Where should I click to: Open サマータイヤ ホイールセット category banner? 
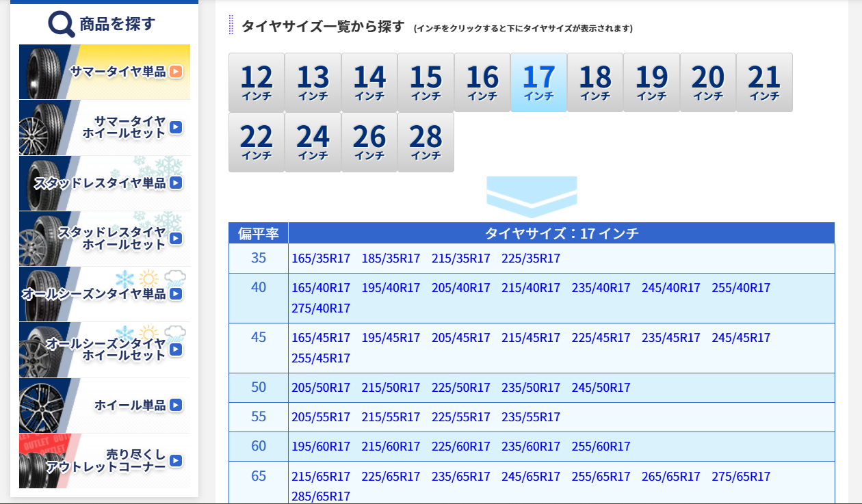[x=105, y=127]
